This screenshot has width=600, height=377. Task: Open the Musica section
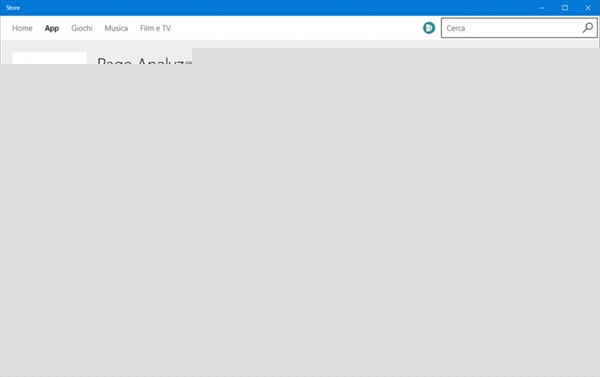(116, 28)
